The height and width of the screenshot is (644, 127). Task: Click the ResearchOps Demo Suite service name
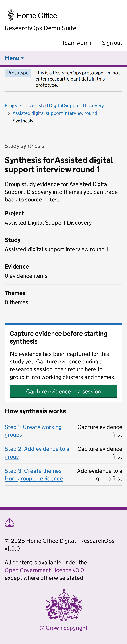(x=40, y=28)
